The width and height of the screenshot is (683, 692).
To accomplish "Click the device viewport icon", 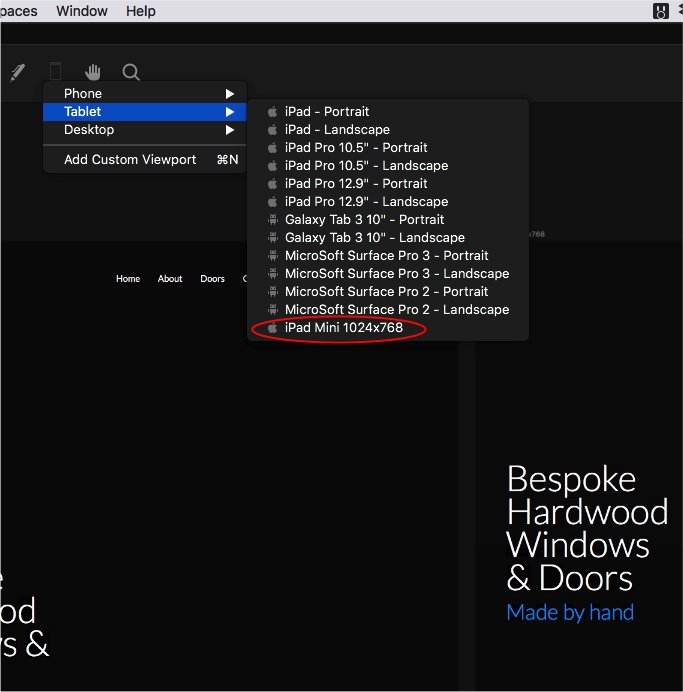I will pos(55,71).
